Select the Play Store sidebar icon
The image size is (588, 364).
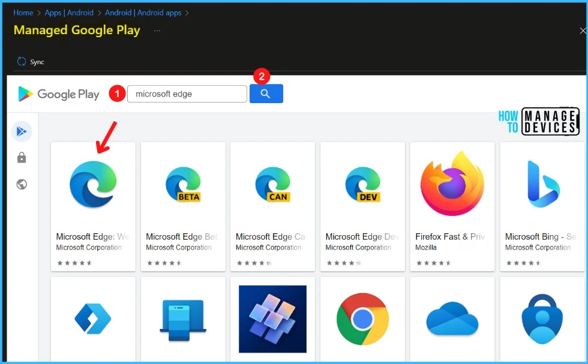[22, 131]
